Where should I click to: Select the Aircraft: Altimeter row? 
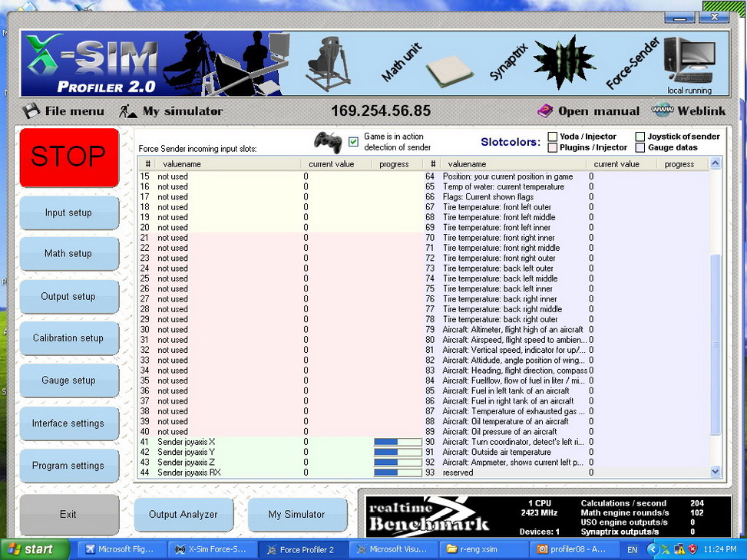click(566, 330)
